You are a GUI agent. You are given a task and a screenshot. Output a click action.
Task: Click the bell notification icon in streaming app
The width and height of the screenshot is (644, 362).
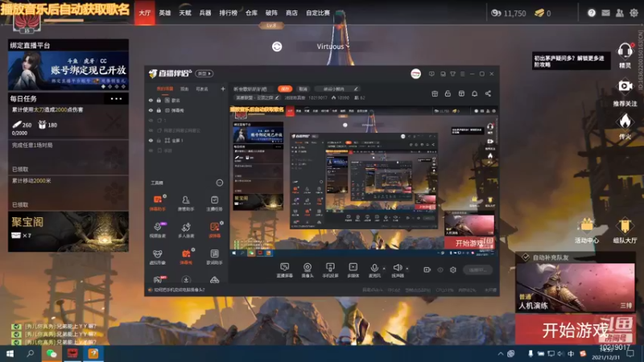(474, 93)
